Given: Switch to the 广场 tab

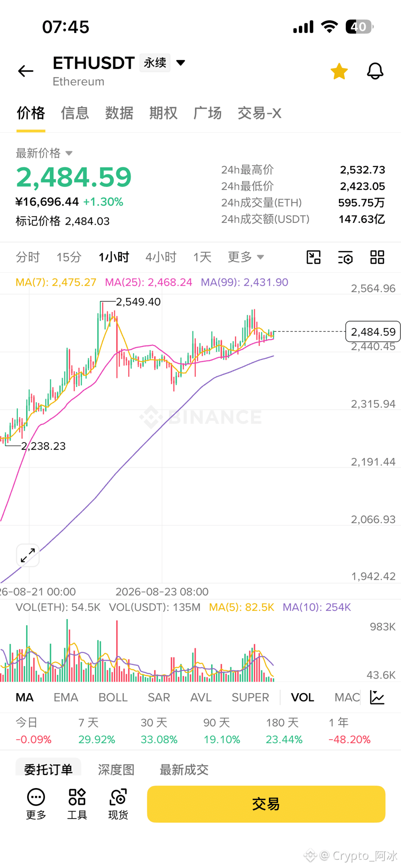Looking at the screenshot, I should (x=207, y=113).
